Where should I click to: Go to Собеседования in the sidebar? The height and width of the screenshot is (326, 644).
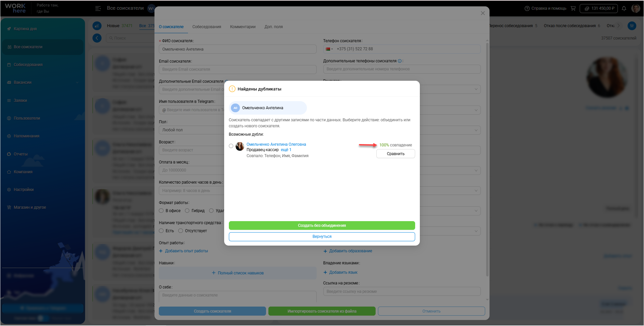[28, 65]
